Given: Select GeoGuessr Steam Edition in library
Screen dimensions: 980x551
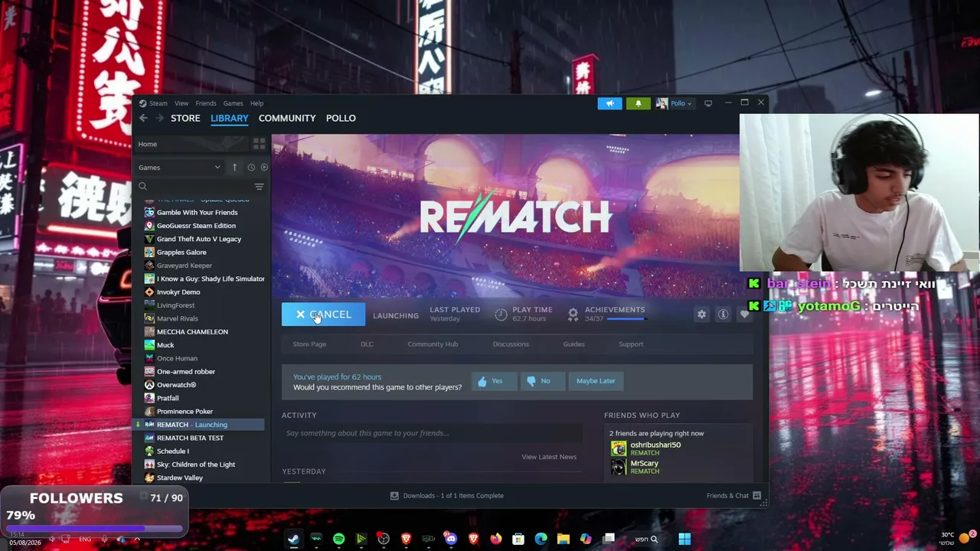Looking at the screenshot, I should tap(196, 226).
